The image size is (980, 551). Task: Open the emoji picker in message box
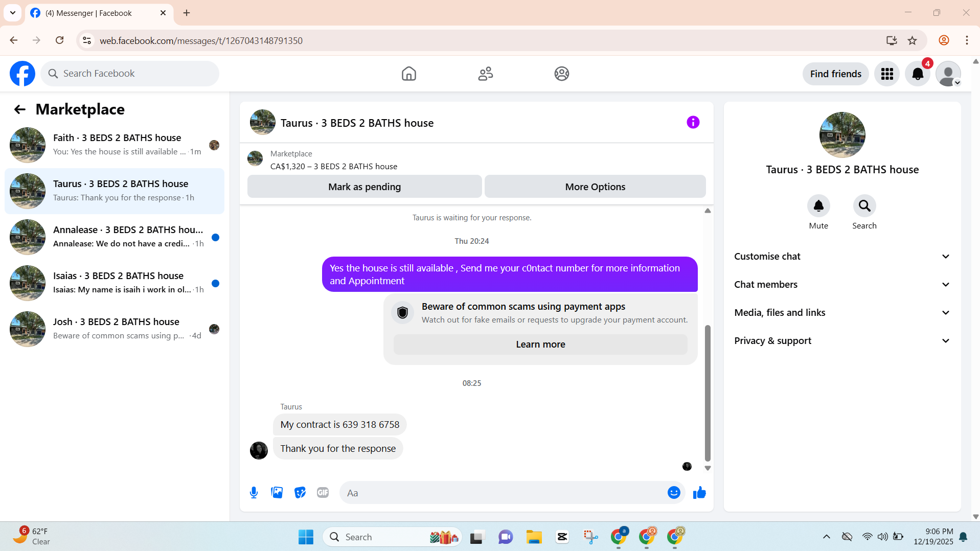(674, 493)
